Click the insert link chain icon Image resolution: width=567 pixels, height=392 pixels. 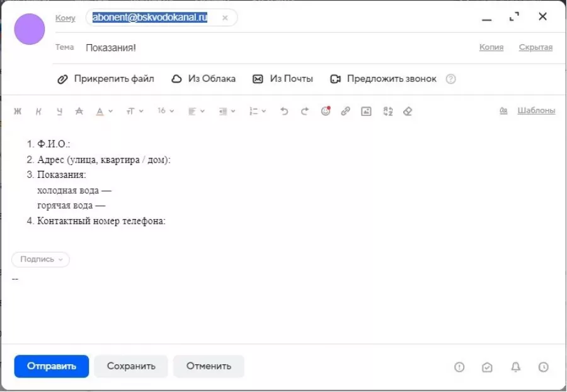pos(345,111)
